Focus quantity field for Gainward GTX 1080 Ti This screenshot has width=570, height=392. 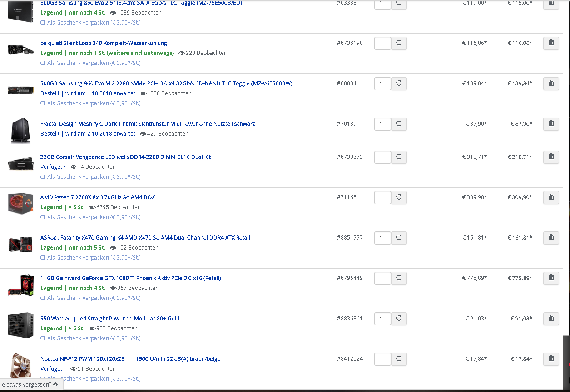pyautogui.click(x=382, y=279)
